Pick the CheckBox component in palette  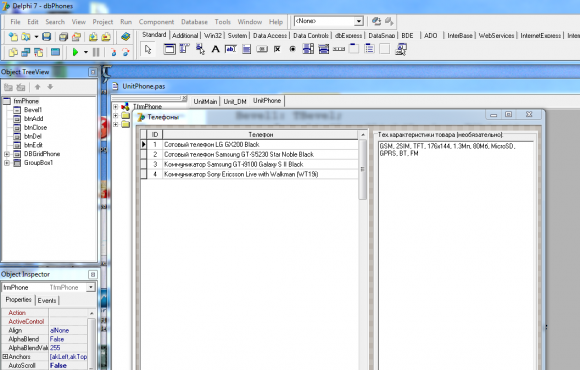277,49
